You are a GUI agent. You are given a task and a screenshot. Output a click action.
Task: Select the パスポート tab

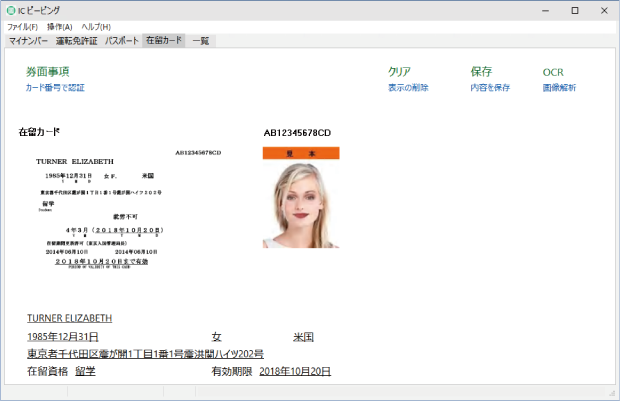[122, 41]
